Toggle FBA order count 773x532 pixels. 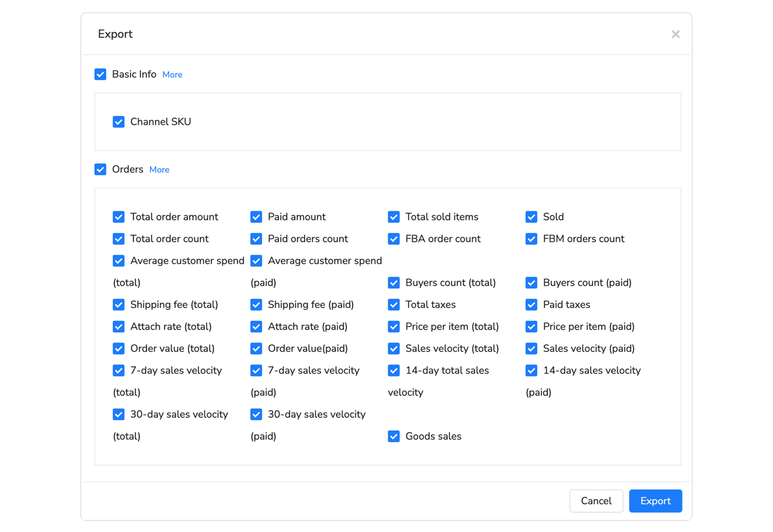[x=393, y=239]
